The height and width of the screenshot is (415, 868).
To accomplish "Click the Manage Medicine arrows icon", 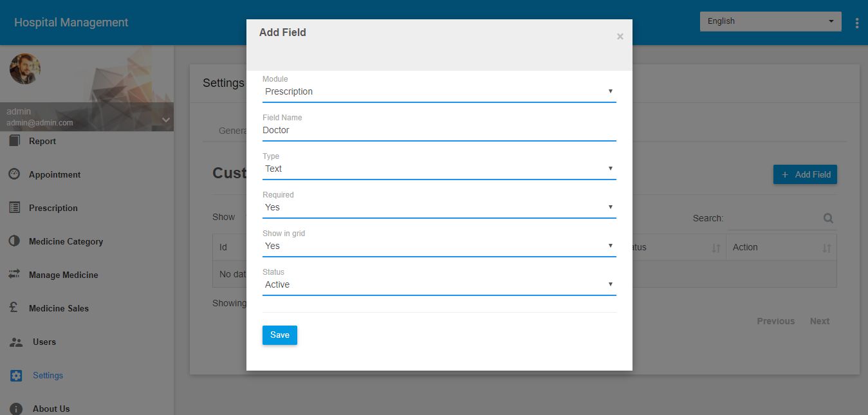I will [x=15, y=275].
